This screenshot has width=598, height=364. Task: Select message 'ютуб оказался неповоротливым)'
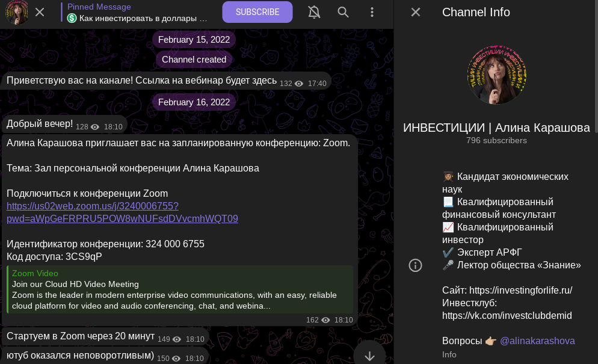click(105, 356)
